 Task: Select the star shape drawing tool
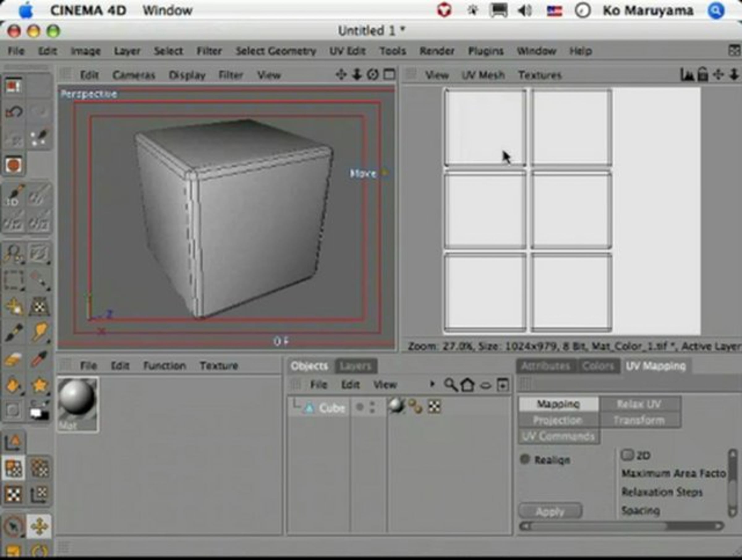[39, 386]
